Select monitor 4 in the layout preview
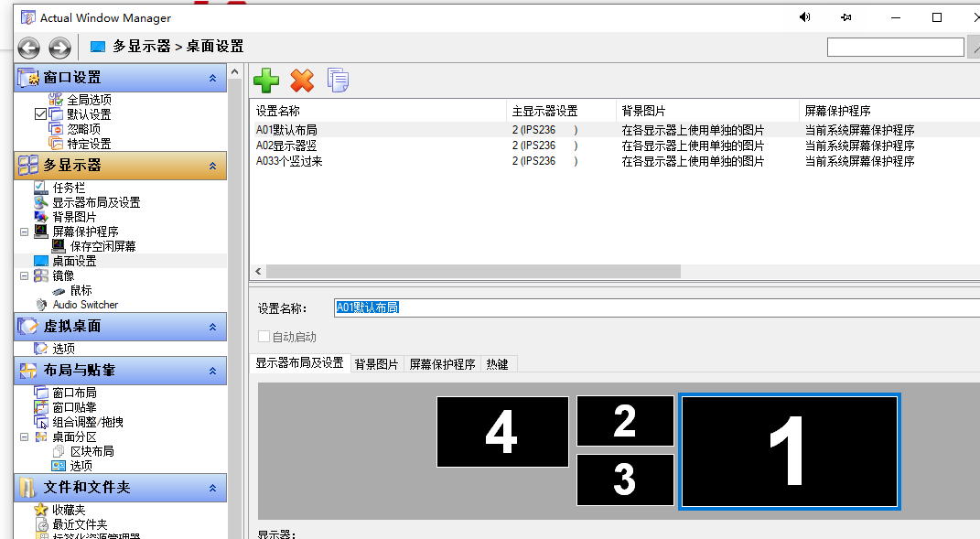This screenshot has width=980, height=539. coord(501,431)
